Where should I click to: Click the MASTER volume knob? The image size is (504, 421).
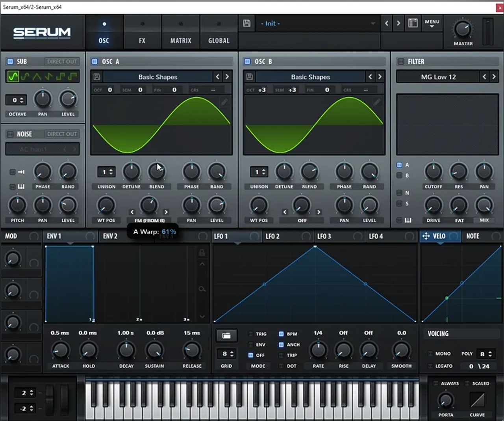pyautogui.click(x=463, y=30)
